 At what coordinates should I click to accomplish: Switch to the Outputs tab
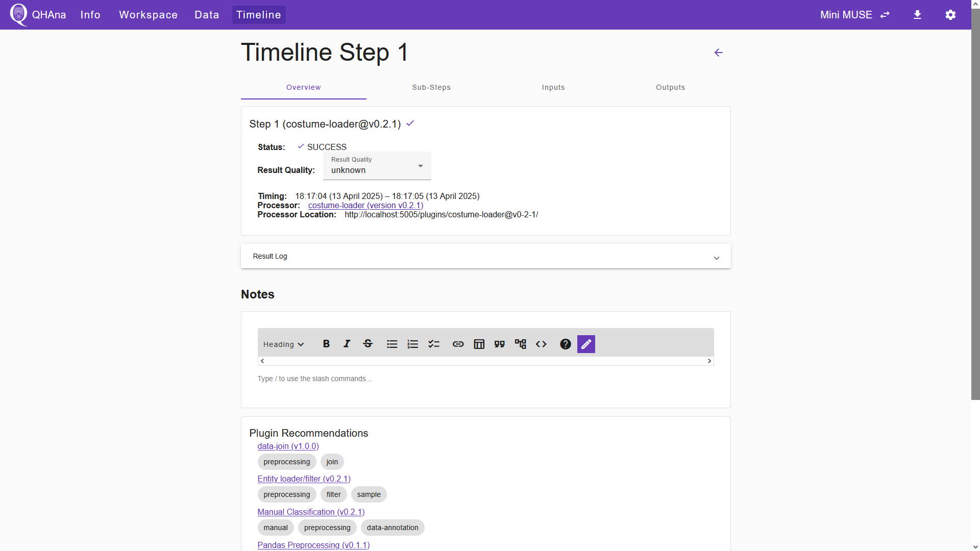click(671, 87)
